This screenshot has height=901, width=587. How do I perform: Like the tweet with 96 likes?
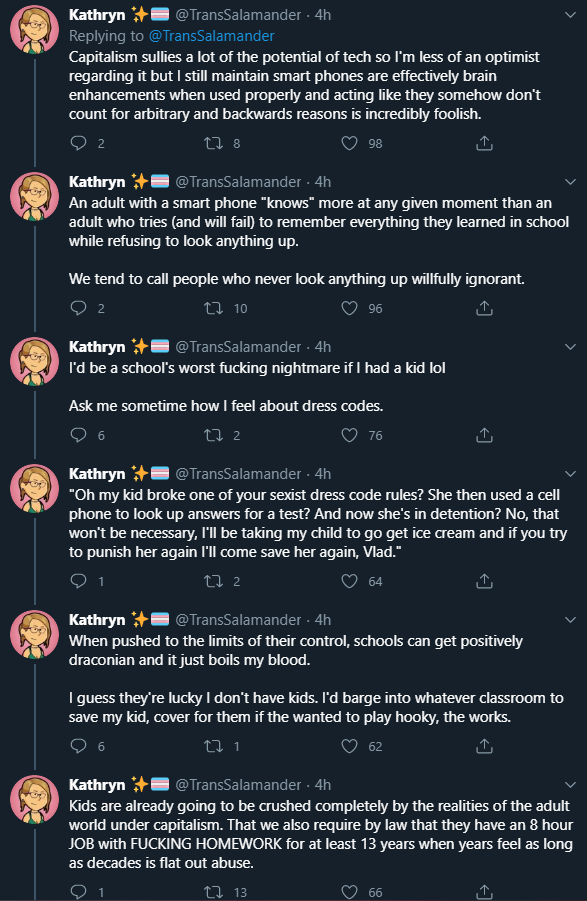pos(350,308)
